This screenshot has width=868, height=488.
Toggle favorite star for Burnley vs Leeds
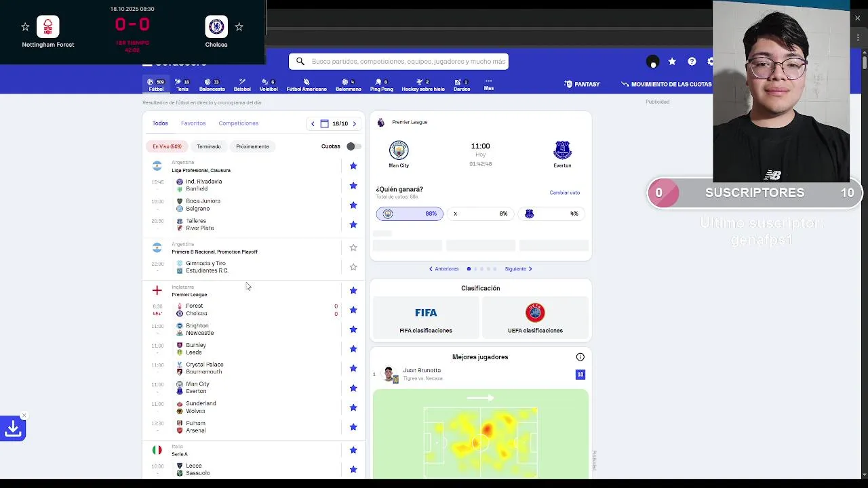pos(353,349)
